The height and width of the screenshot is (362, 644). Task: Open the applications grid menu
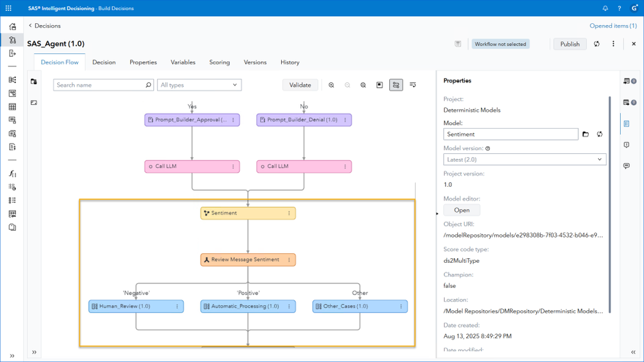pos(8,8)
